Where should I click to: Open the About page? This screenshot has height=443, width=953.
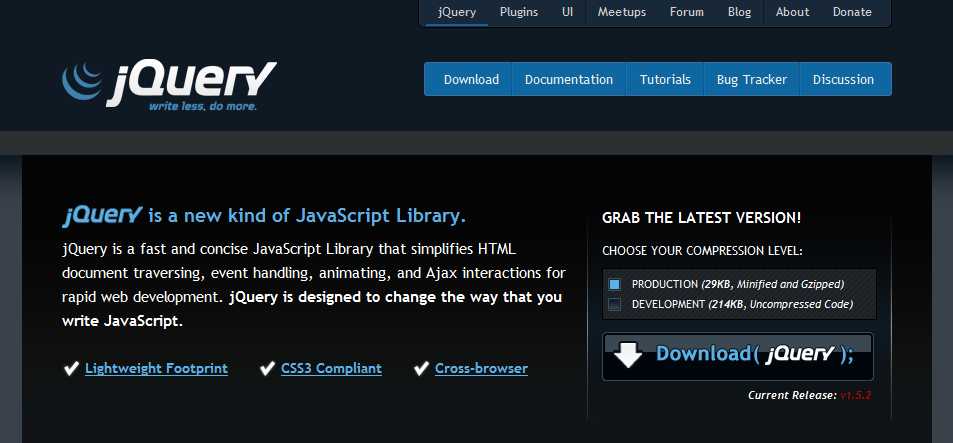[792, 12]
